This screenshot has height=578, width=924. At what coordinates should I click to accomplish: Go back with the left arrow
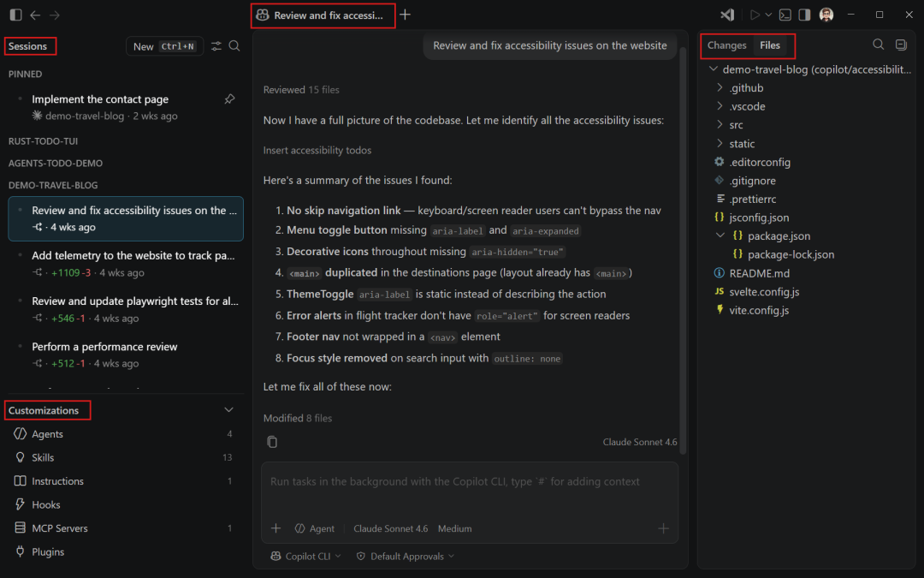[x=35, y=15]
